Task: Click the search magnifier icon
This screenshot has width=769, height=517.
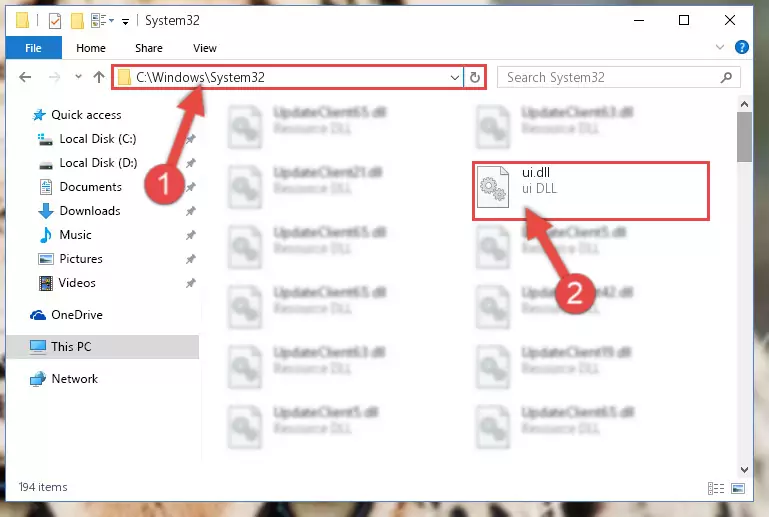Action: click(726, 78)
